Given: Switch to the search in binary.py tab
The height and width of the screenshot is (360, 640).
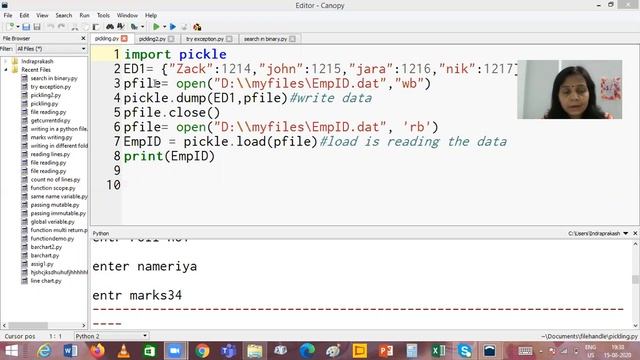Looking at the screenshot, I should pyautogui.click(x=265, y=39).
